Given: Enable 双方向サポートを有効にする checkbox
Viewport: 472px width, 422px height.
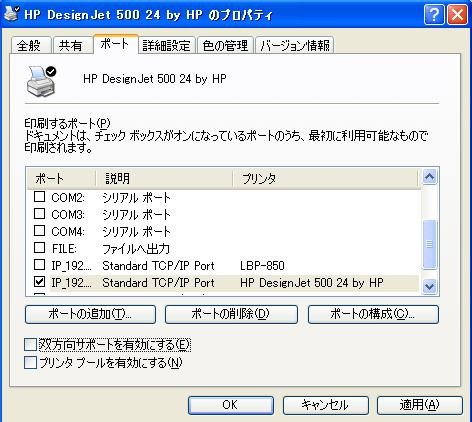Looking at the screenshot, I should (x=30, y=345).
